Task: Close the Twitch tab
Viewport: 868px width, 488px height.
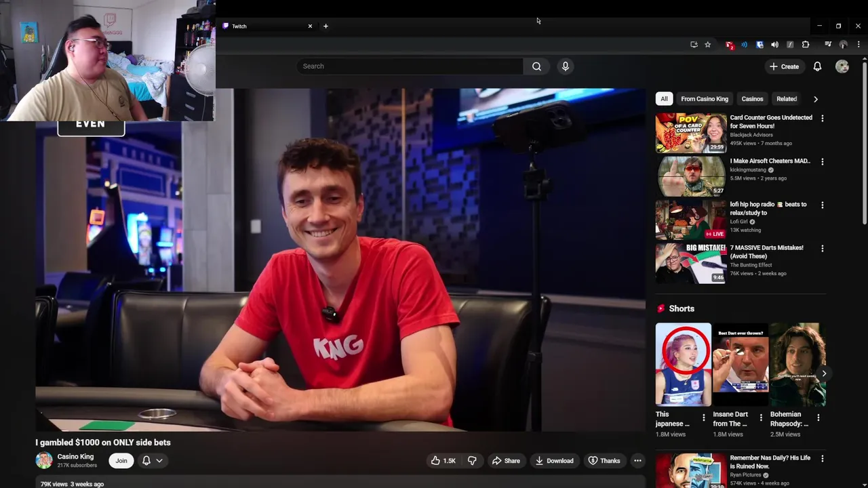Action: (310, 26)
